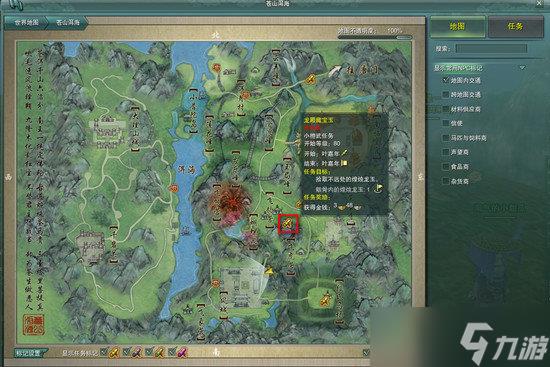Click the boat icon on the lake
This screenshot has height=367, width=550.
click(x=185, y=231)
